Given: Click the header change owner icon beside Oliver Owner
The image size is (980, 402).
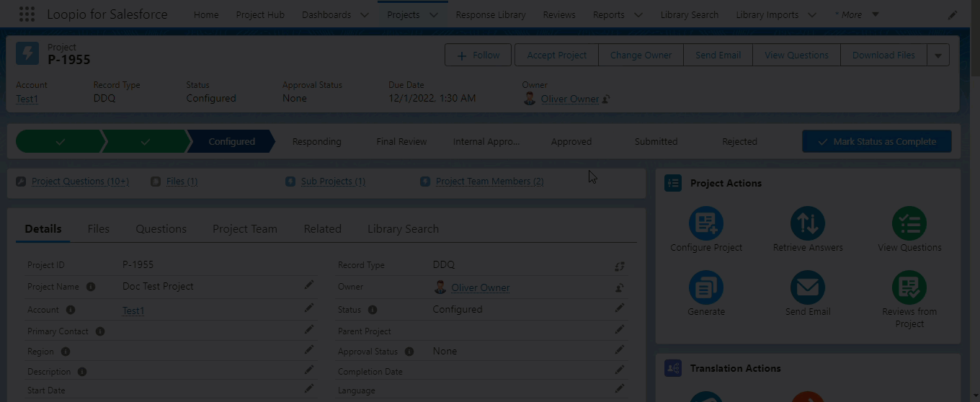Looking at the screenshot, I should coord(606,99).
